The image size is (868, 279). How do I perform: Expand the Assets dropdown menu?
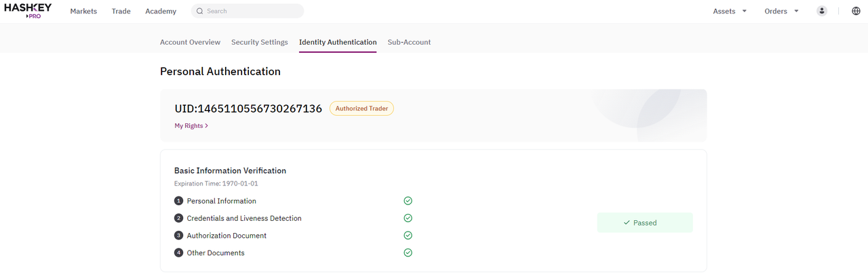[x=730, y=11]
